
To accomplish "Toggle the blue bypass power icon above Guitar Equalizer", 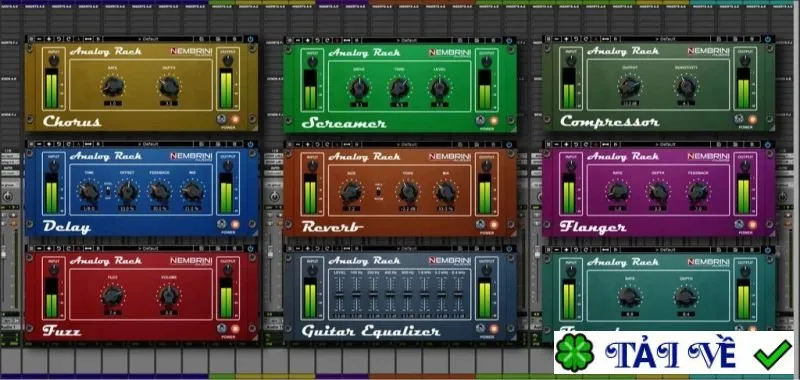I will 509,249.
